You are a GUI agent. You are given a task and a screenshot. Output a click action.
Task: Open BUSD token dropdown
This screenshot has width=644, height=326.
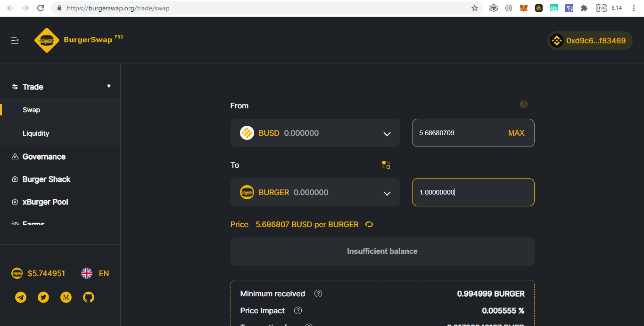pos(315,133)
